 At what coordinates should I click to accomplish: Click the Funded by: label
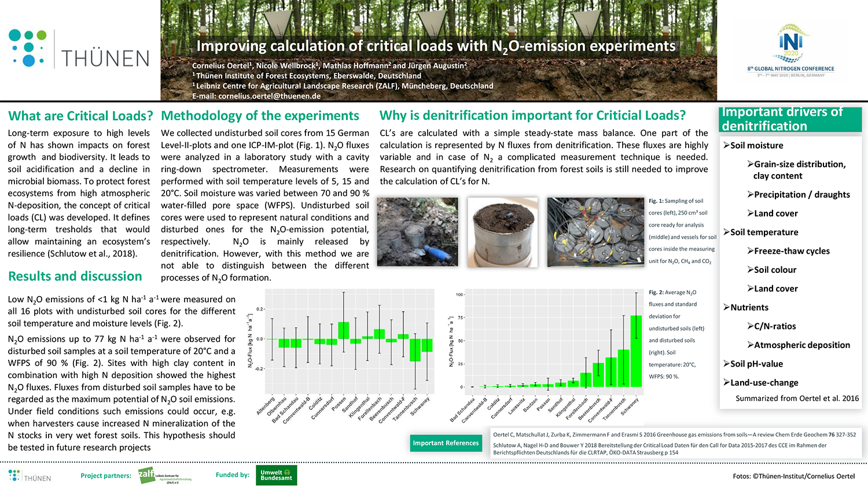pyautogui.click(x=233, y=475)
